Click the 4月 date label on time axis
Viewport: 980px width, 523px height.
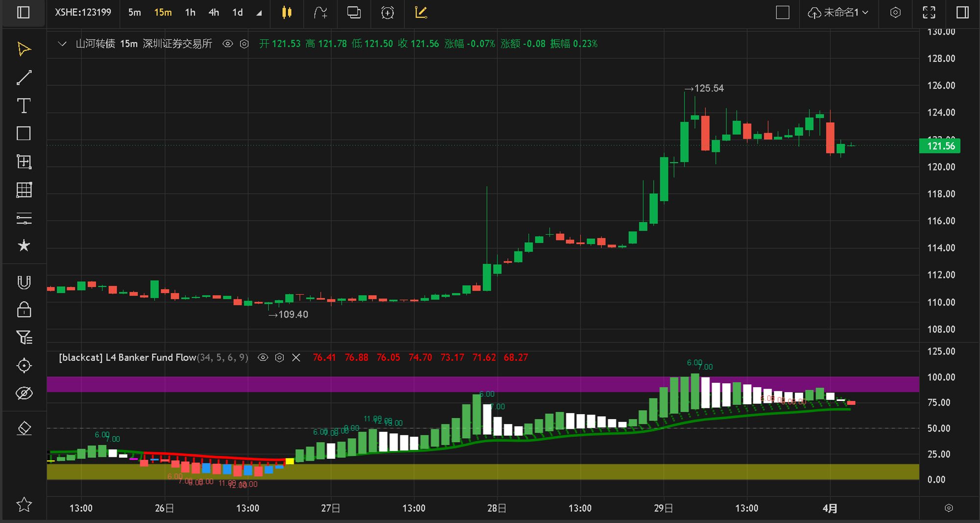pos(830,508)
